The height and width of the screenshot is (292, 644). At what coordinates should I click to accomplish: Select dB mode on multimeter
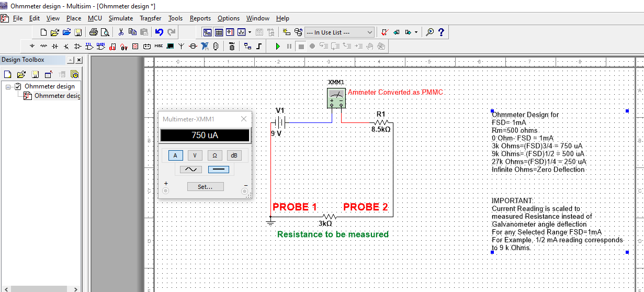(x=234, y=155)
